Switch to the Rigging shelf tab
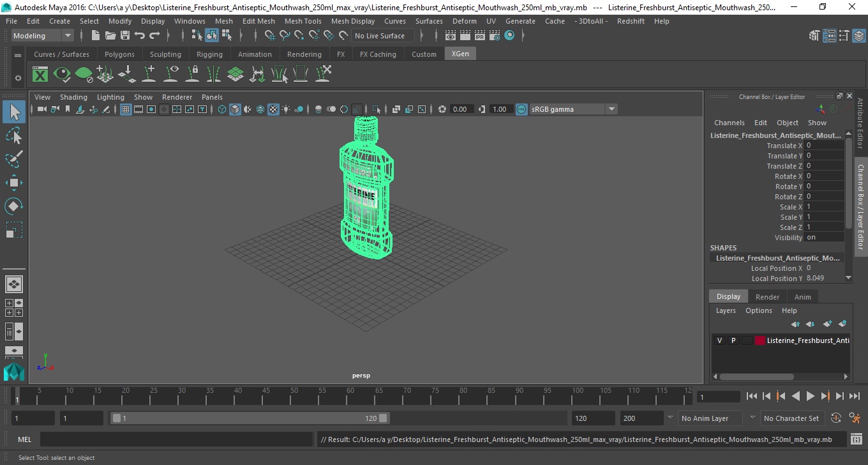This screenshot has width=868, height=465. (209, 54)
